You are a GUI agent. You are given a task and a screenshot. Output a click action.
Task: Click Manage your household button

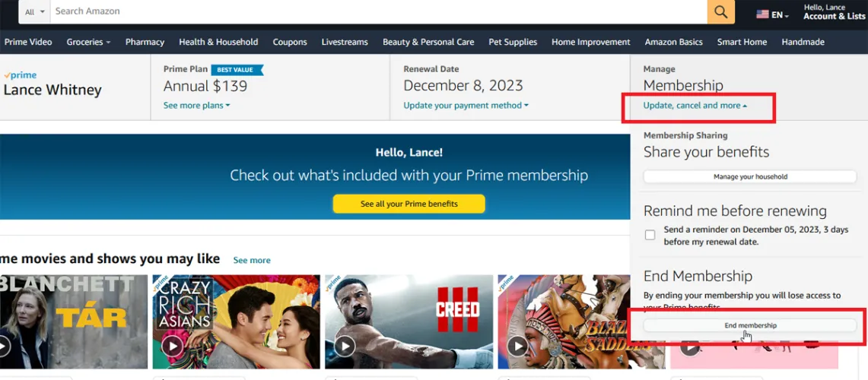click(750, 176)
